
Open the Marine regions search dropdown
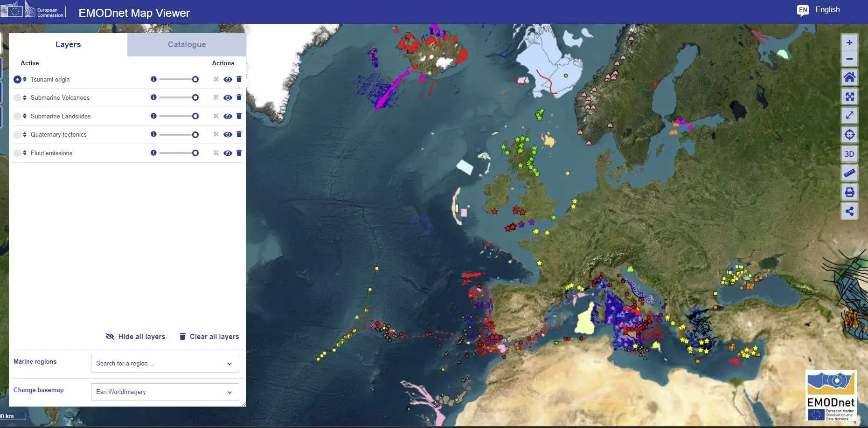pyautogui.click(x=165, y=364)
